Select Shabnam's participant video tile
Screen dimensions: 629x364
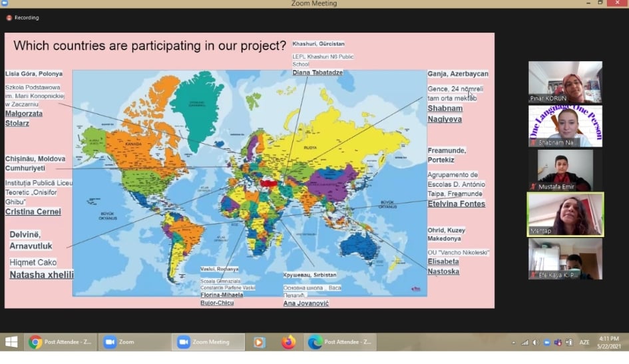pyautogui.click(x=565, y=126)
